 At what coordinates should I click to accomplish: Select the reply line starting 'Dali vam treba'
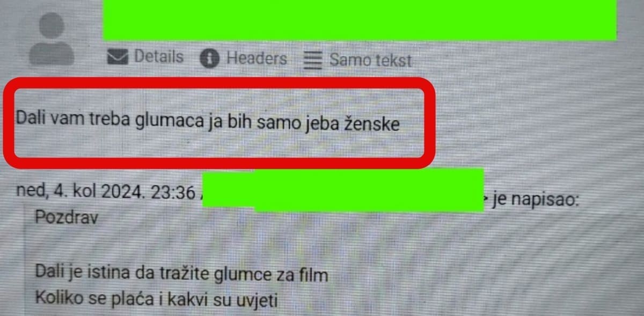(x=208, y=121)
